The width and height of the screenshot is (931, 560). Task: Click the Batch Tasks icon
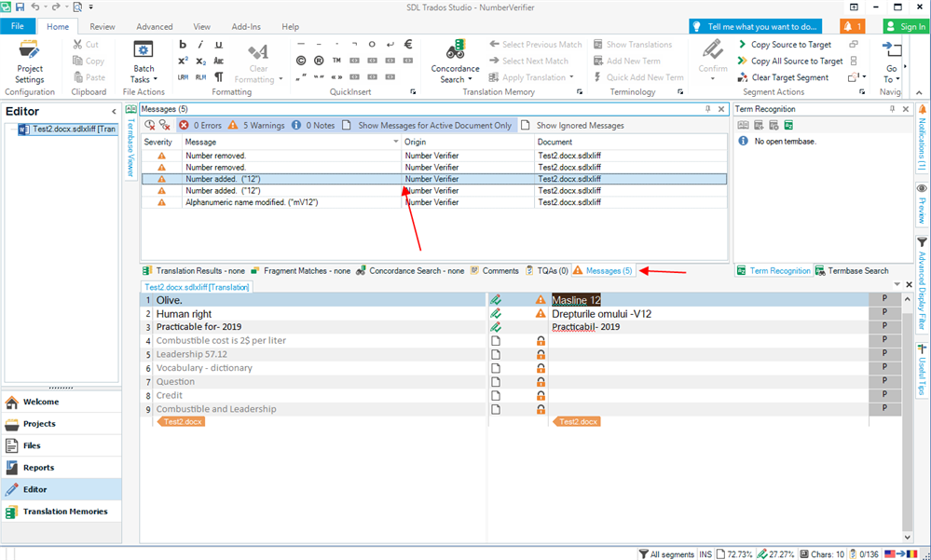click(x=144, y=50)
